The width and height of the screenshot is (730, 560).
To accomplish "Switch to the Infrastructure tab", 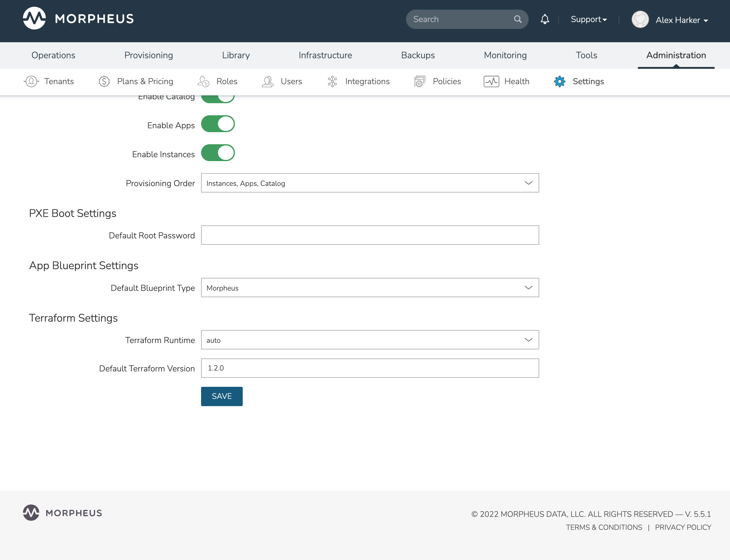I will coord(325,55).
